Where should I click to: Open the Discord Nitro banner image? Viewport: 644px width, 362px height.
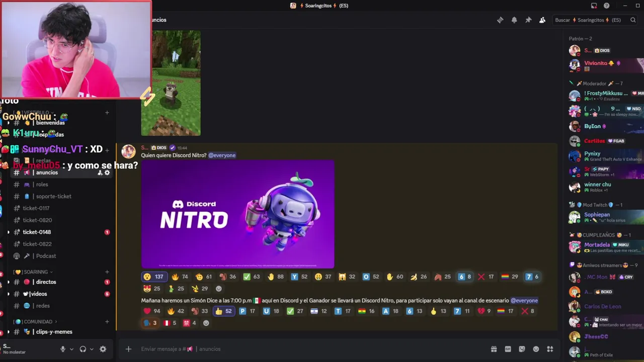click(237, 214)
